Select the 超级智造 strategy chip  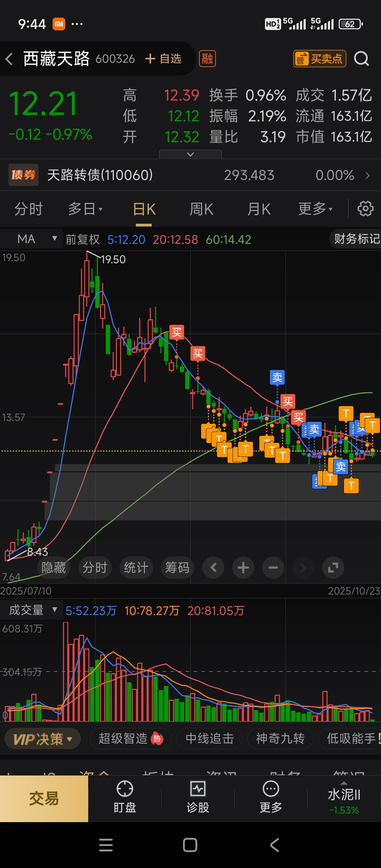(x=131, y=739)
